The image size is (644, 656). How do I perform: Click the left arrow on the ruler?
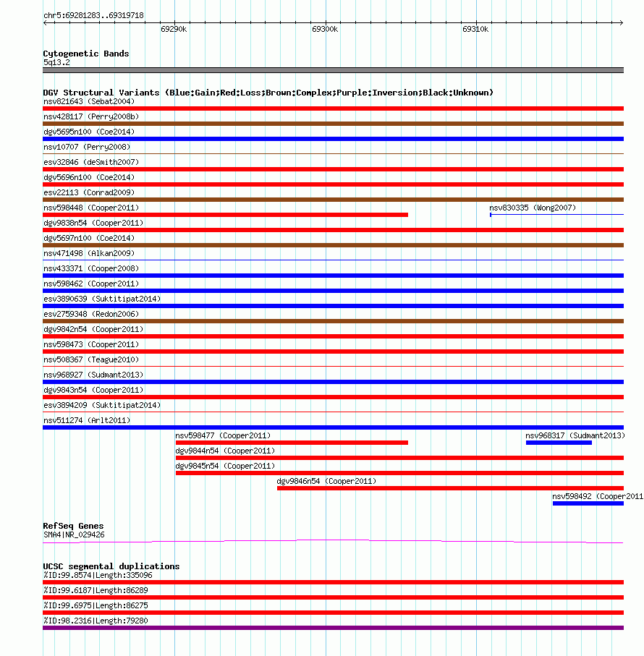pos(46,22)
